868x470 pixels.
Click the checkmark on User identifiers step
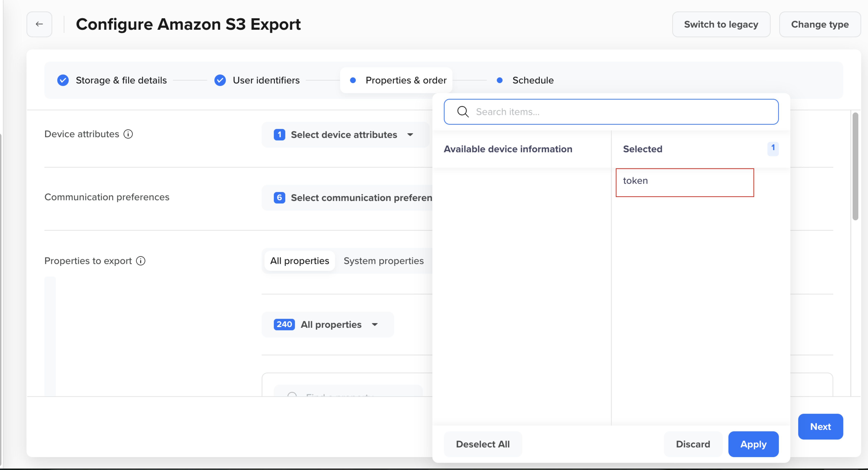coord(220,80)
